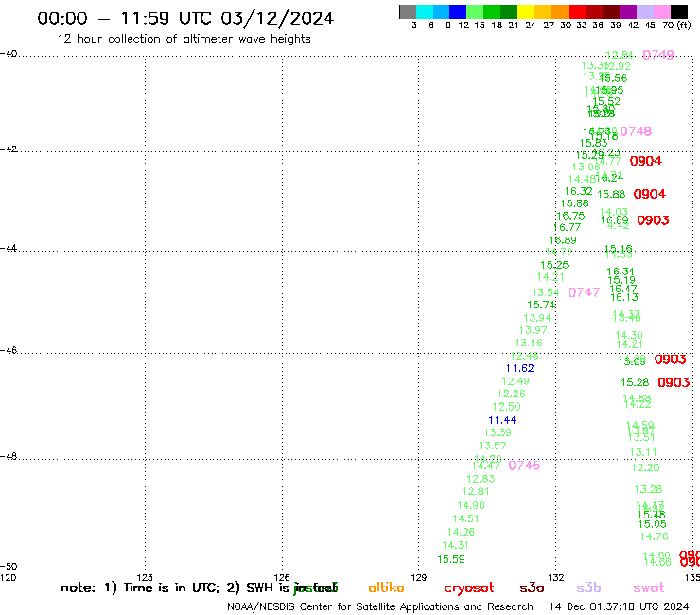Click the wave height value 13.16

tap(529, 343)
